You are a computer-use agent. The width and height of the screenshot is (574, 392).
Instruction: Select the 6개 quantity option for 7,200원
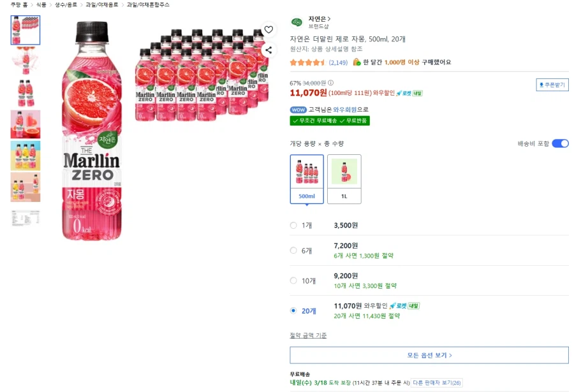pyautogui.click(x=293, y=250)
